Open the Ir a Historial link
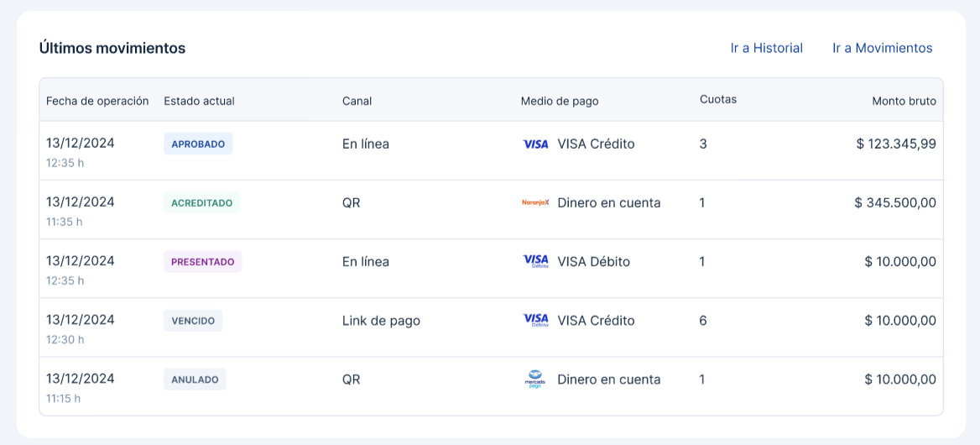This screenshot has width=980, height=445. click(766, 48)
